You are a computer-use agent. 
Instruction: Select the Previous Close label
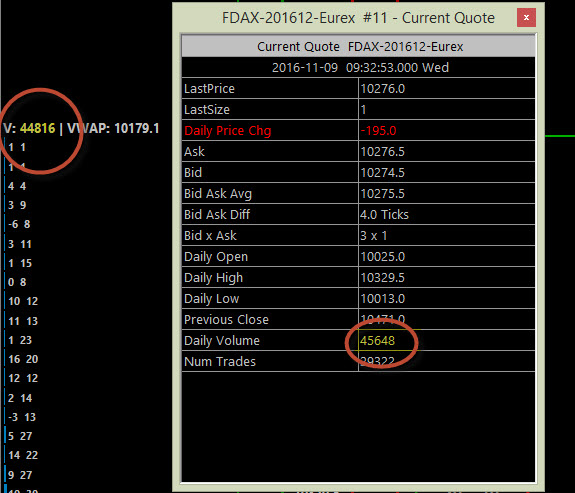226,319
